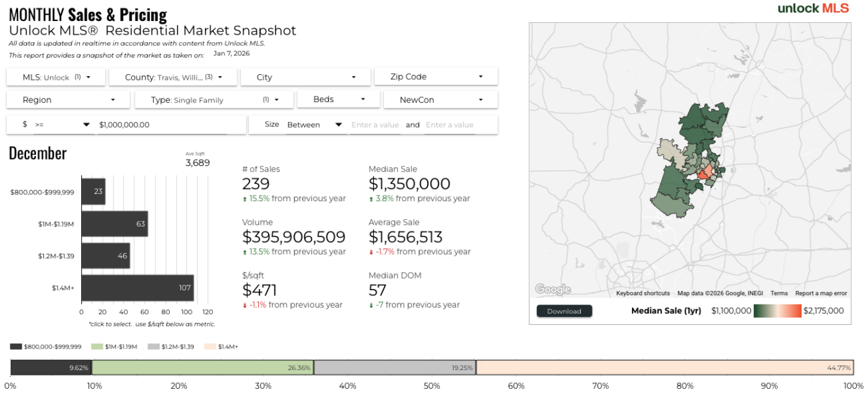Click the December heading
868x393 pixels.
point(38,153)
